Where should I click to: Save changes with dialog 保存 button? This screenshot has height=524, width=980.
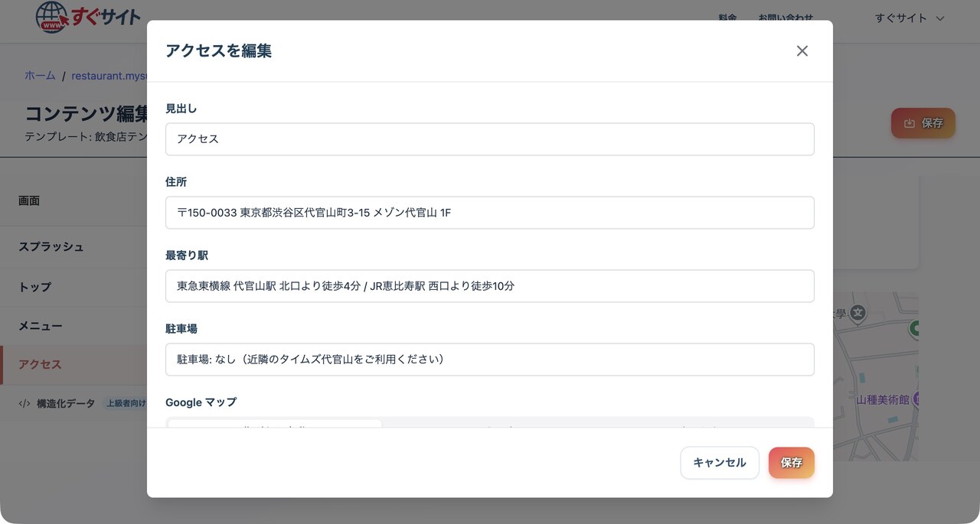(791, 463)
